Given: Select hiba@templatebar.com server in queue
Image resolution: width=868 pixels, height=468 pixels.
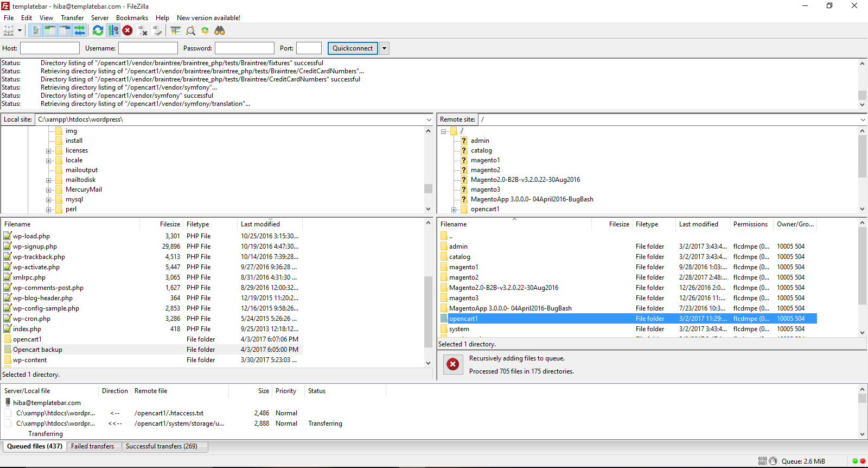Looking at the screenshot, I should [x=47, y=403].
